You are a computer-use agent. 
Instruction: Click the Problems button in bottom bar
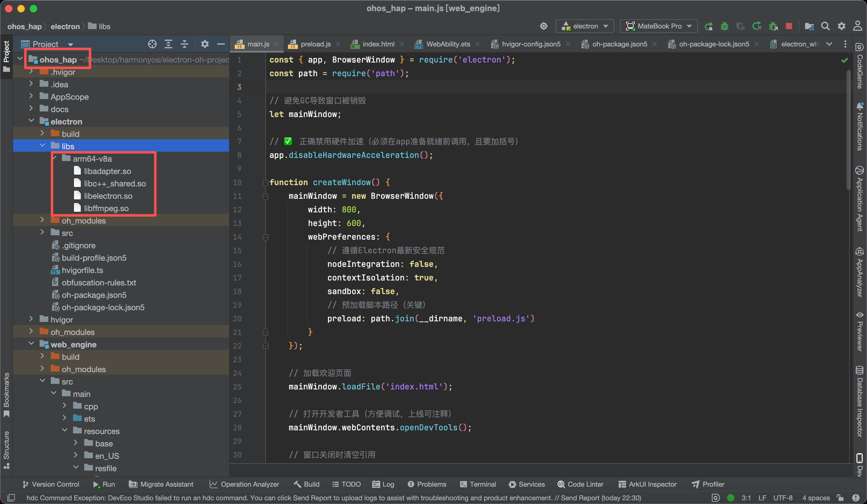[427, 484]
